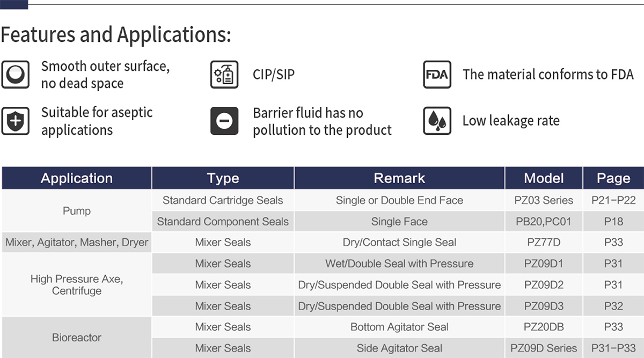Screen dimensions: 644x358
Task: Click the Standard Cartridge Seals type cell
Action: tap(223, 201)
